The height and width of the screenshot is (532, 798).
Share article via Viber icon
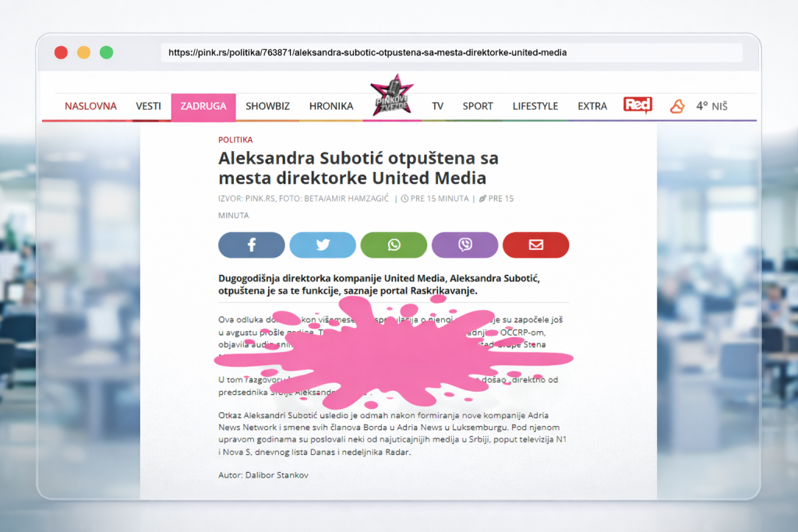[464, 245]
